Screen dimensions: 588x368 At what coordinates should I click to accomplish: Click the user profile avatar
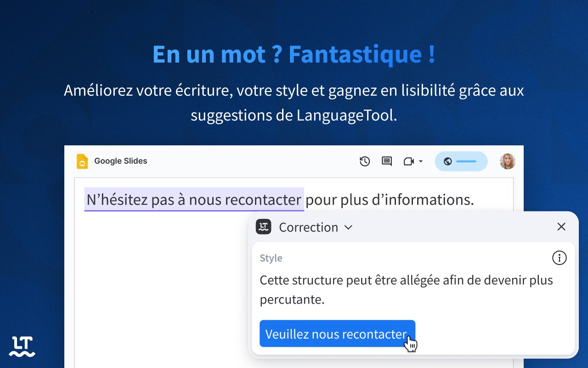508,161
